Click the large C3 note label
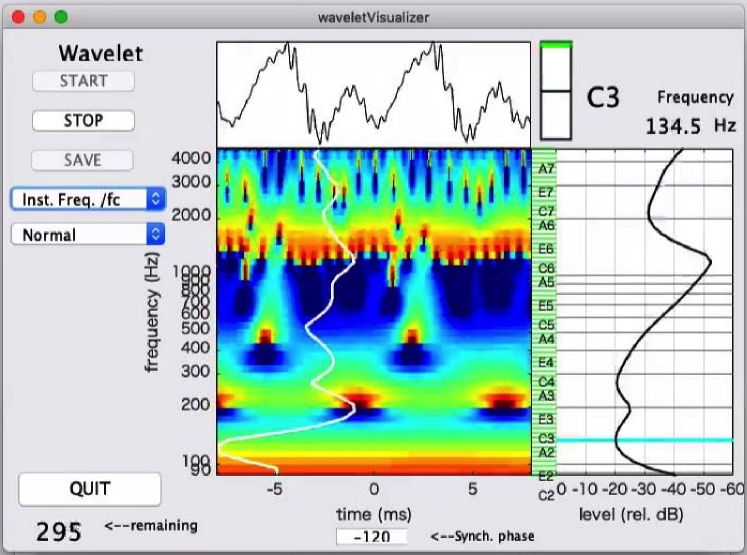The width and height of the screenshot is (747, 555). [603, 98]
